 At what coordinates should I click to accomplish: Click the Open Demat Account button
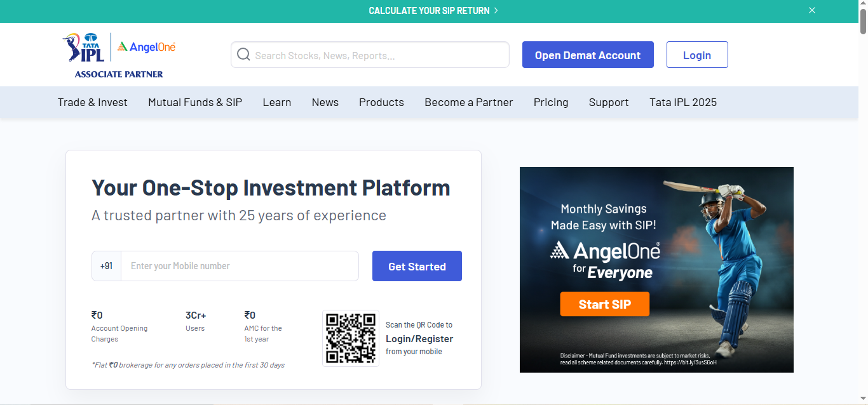click(x=588, y=55)
